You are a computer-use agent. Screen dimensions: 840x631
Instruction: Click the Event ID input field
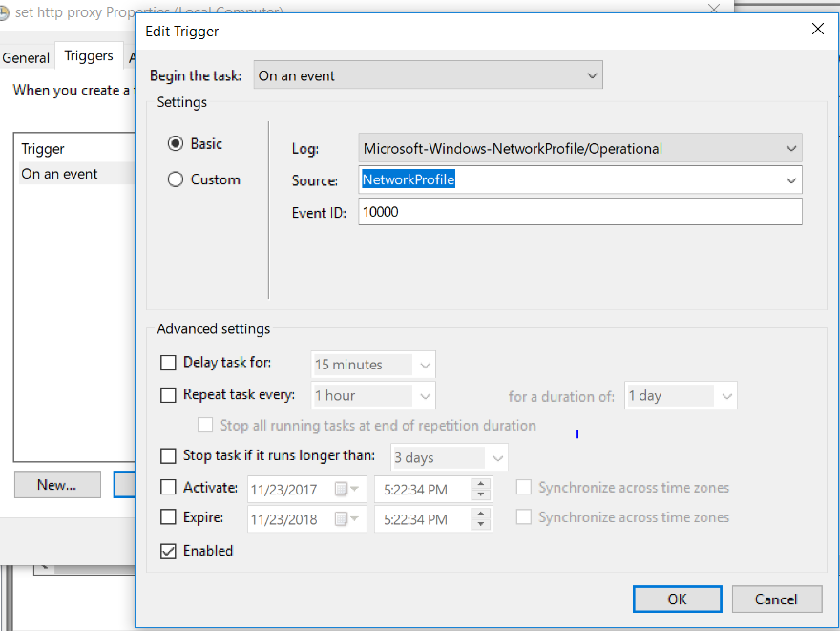click(x=579, y=212)
